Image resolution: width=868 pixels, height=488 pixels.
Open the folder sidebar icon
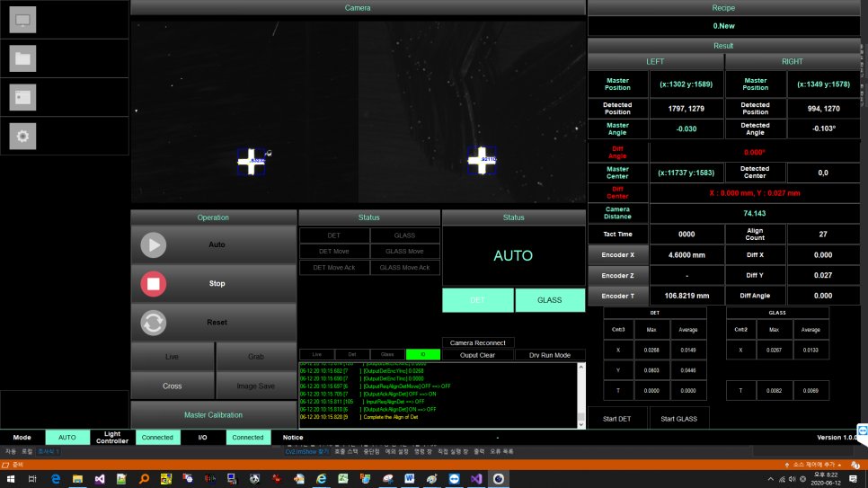click(x=22, y=58)
